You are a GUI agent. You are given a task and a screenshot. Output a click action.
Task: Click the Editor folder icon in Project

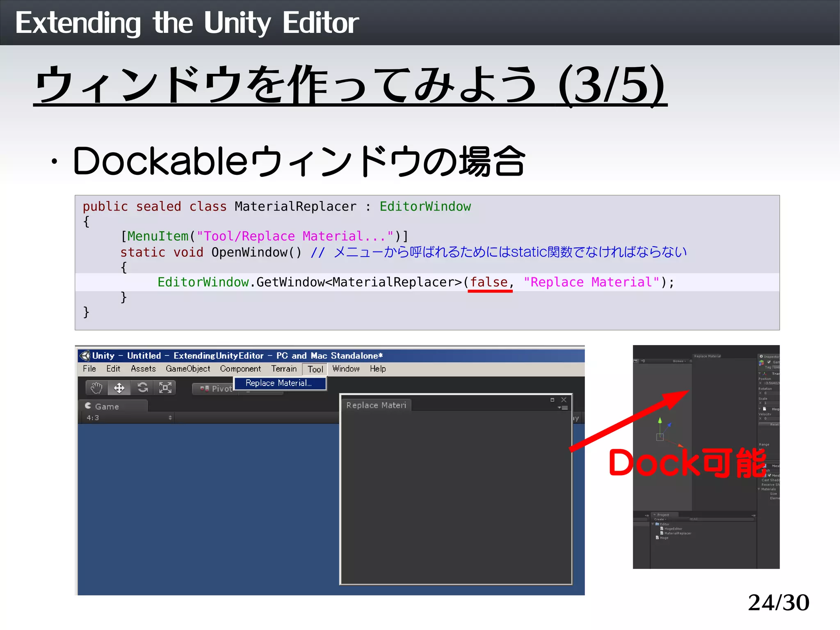(657, 524)
